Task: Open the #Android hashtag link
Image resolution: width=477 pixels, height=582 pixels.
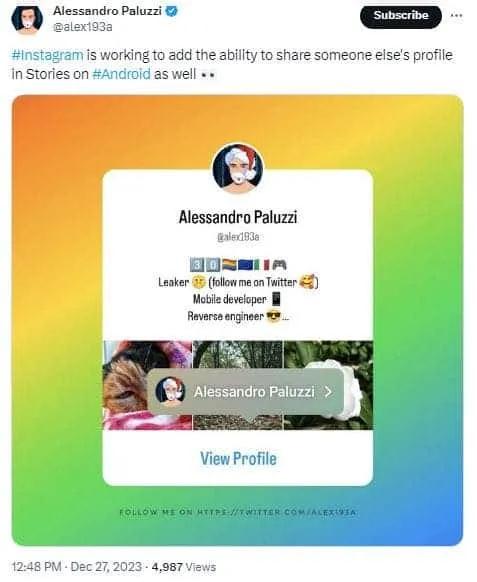Action: pos(121,74)
